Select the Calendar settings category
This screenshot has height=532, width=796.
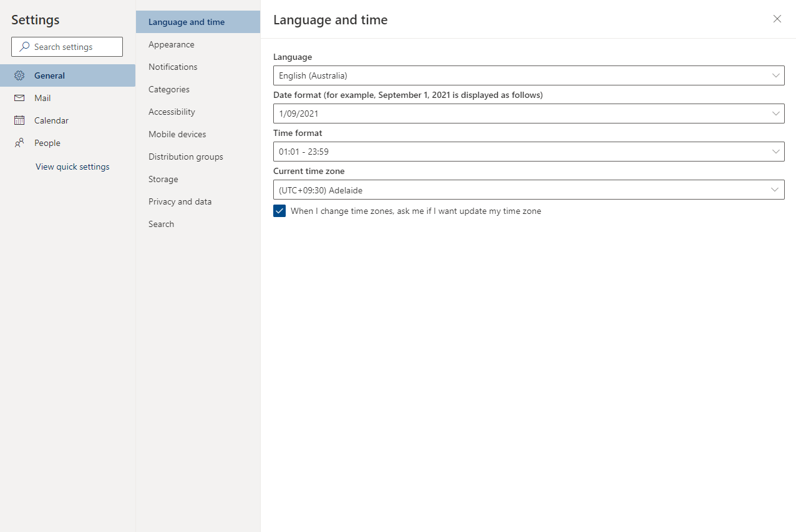pyautogui.click(x=67, y=120)
